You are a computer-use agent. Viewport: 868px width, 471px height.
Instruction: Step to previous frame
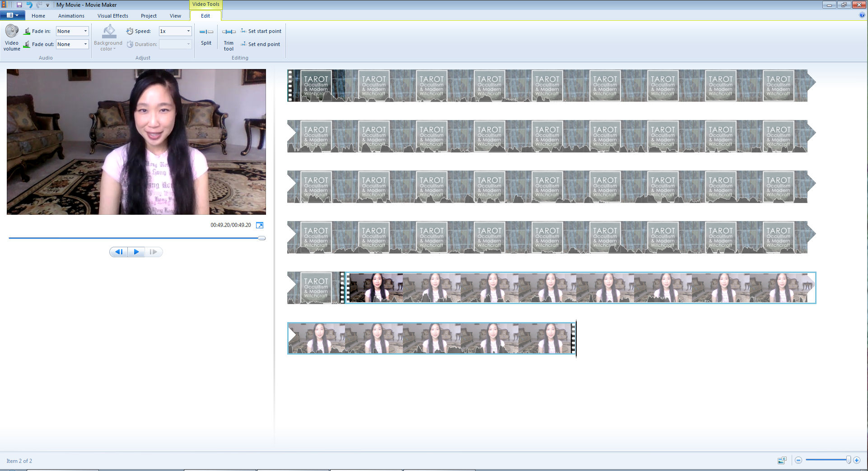(x=119, y=252)
